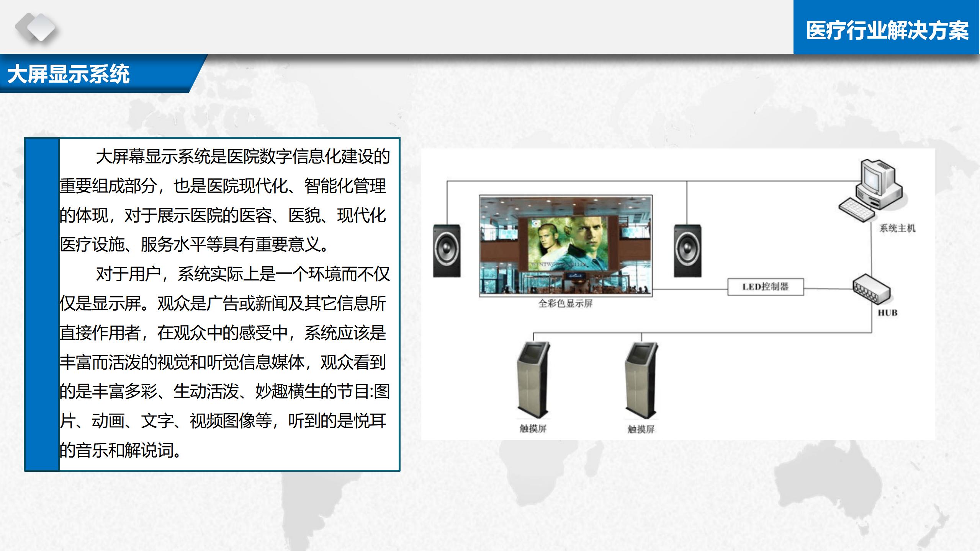Click the 全彩色显示屏 caption

(565, 303)
